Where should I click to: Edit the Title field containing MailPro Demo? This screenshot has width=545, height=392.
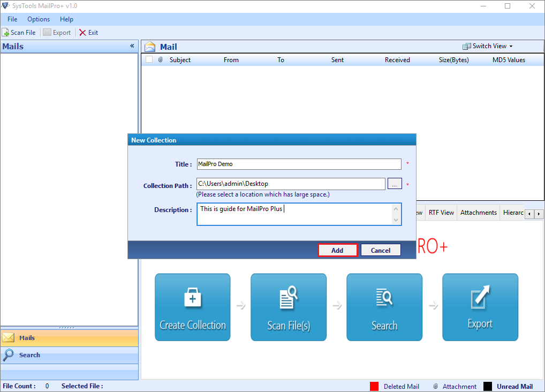(299, 164)
